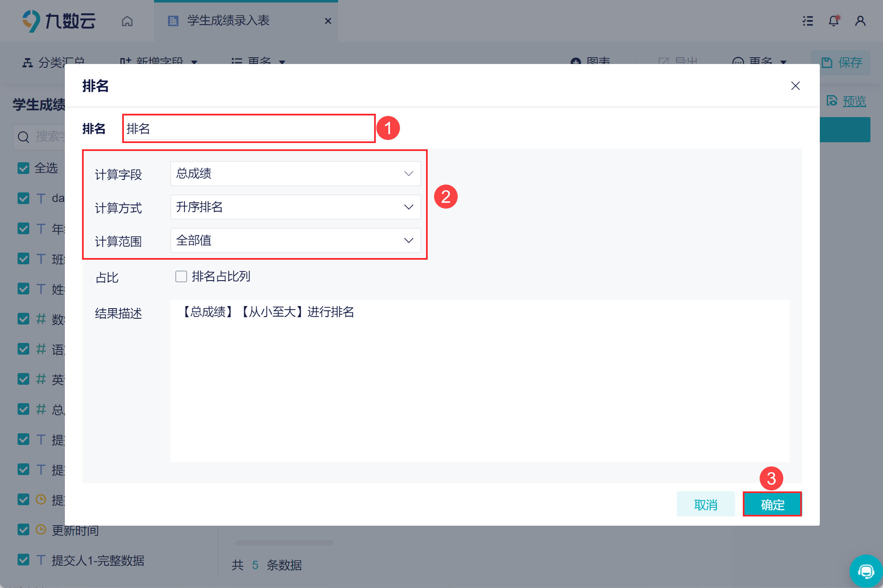Close the 学生成绩录入表 tab
Image resolution: width=883 pixels, height=588 pixels.
[328, 21]
